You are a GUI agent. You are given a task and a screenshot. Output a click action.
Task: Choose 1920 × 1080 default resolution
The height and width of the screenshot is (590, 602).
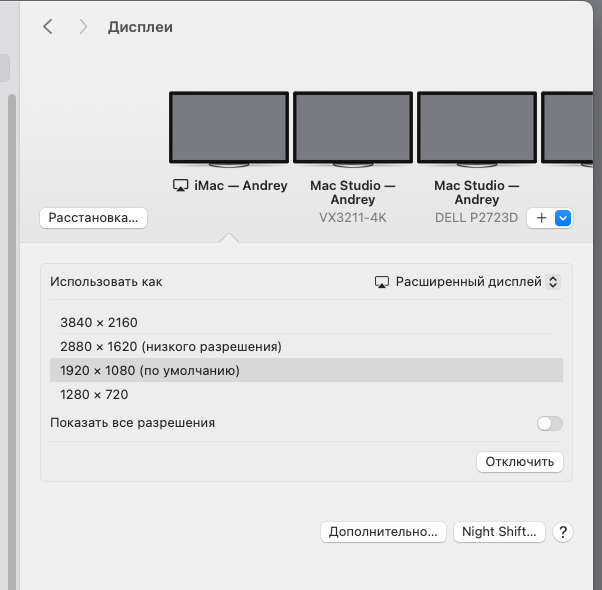coord(306,370)
